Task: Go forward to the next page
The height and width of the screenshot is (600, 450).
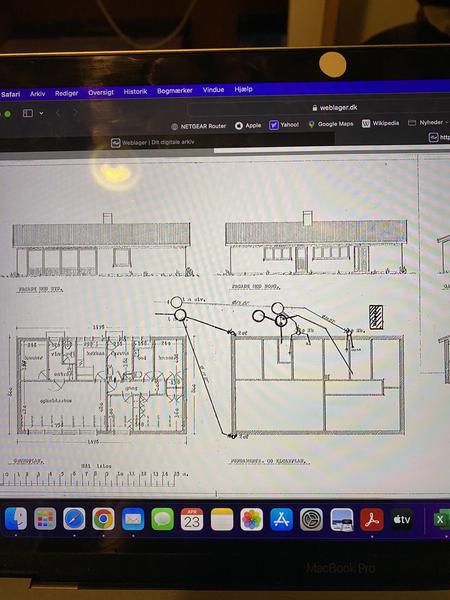Action: pyautogui.click(x=76, y=113)
